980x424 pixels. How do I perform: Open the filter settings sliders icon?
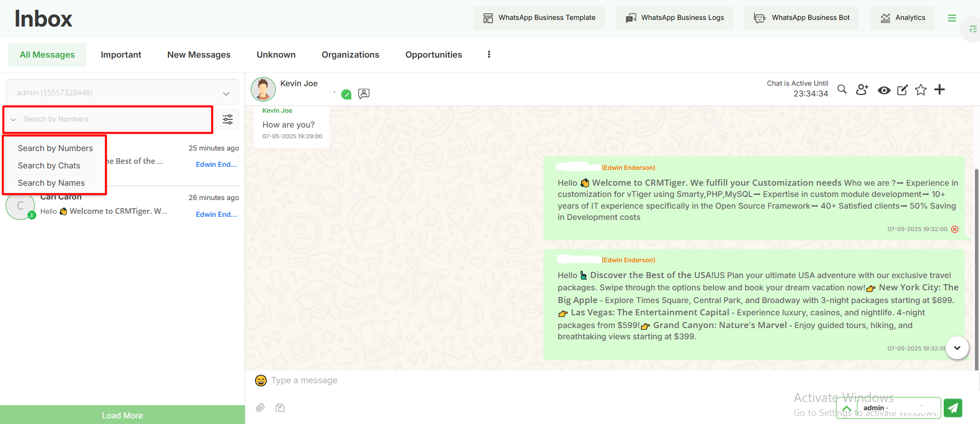pos(228,119)
